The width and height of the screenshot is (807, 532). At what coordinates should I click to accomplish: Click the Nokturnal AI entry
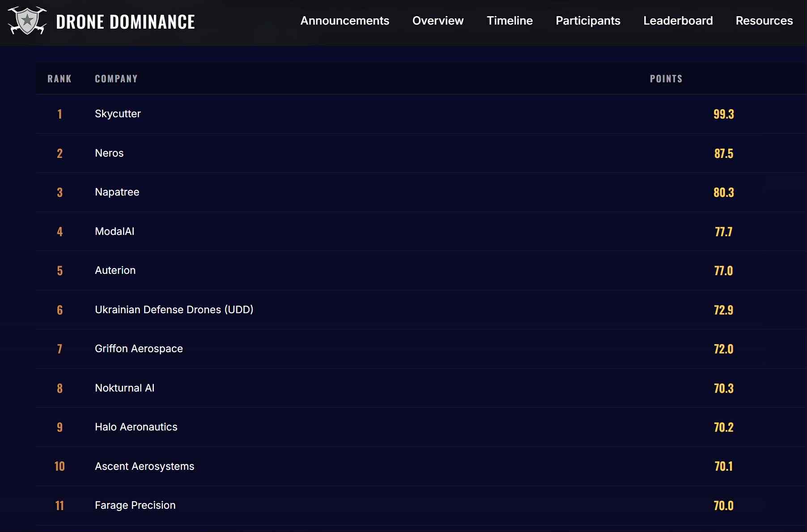click(124, 388)
